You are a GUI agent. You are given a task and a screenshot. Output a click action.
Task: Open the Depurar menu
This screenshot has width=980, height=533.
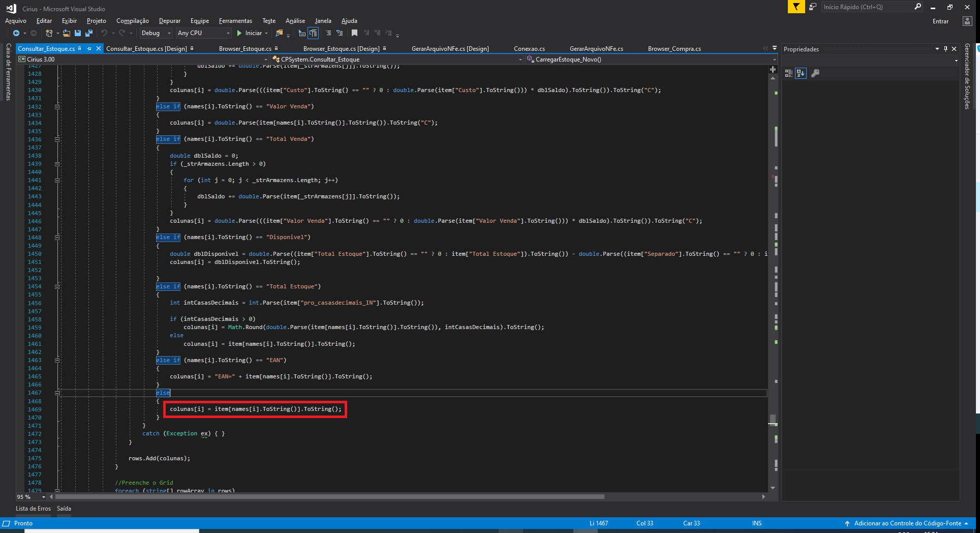[x=169, y=21]
